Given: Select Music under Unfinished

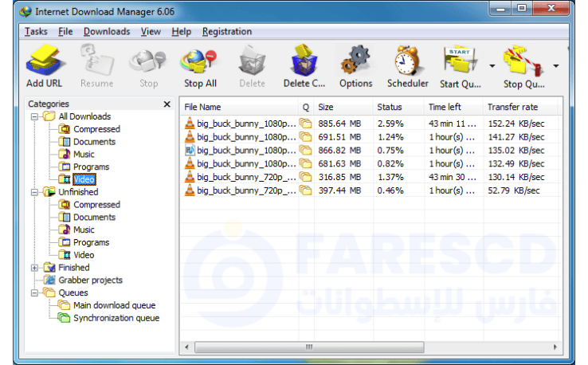Looking at the screenshot, I should click(x=84, y=230).
